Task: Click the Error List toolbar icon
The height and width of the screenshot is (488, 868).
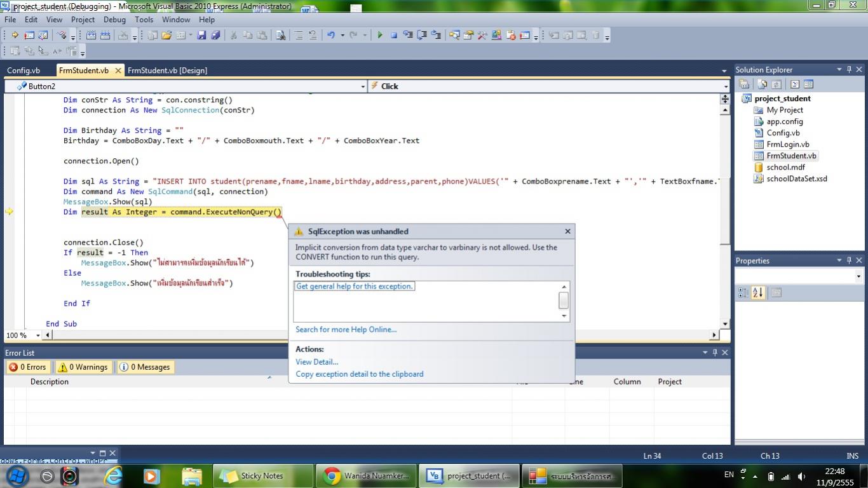Action: (510, 36)
